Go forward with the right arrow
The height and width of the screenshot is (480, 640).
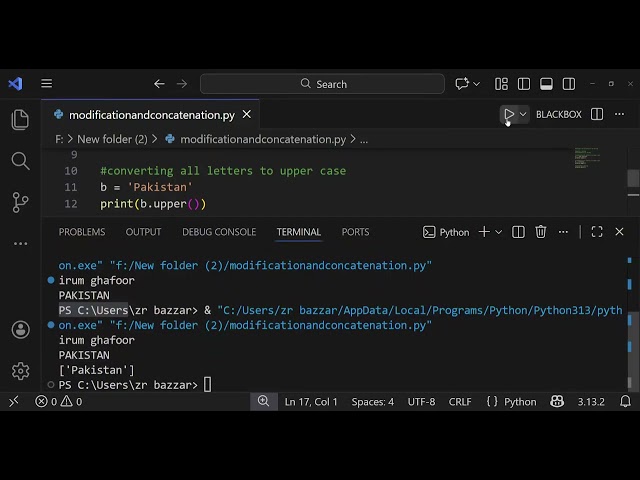point(182,84)
